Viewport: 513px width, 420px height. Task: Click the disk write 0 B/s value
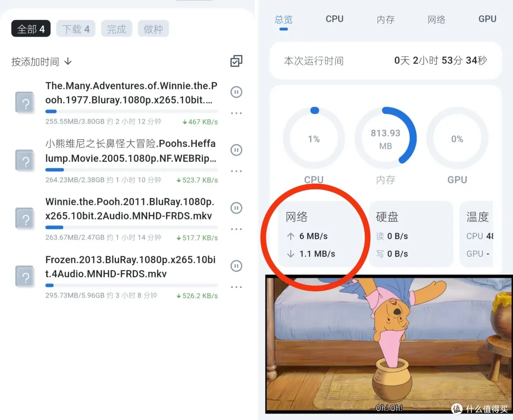point(398,254)
